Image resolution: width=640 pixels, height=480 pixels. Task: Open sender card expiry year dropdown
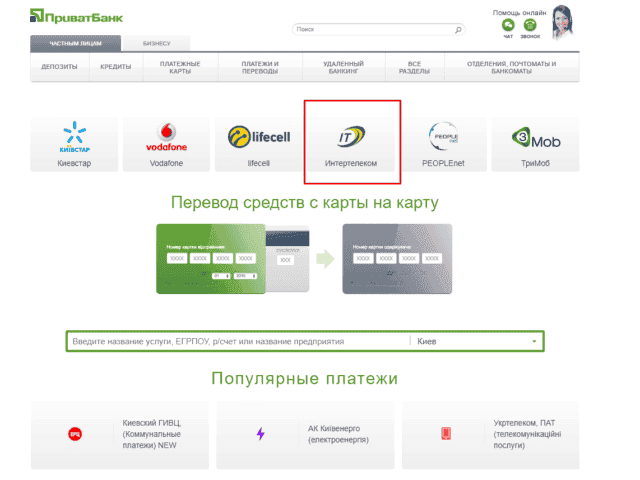[245, 276]
